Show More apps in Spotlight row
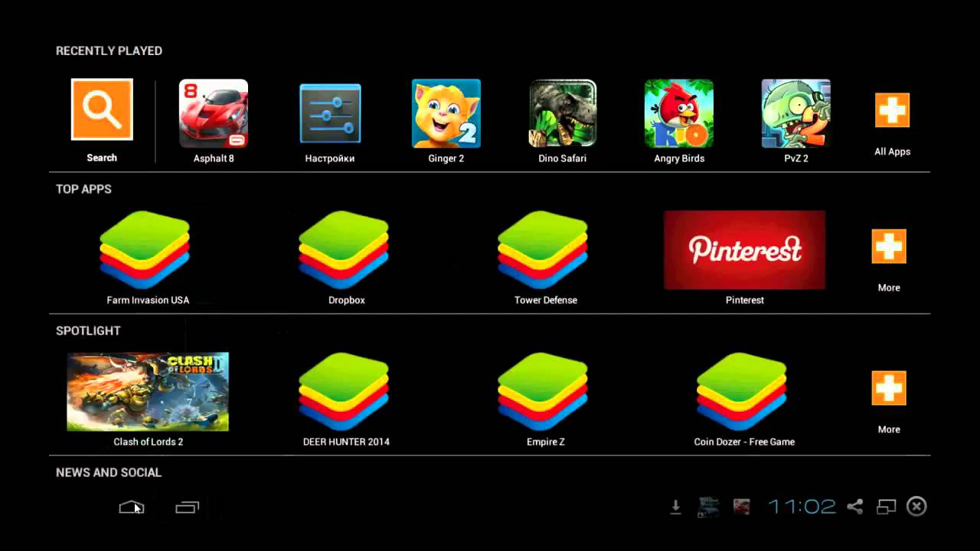This screenshot has height=551, width=980. click(x=889, y=388)
